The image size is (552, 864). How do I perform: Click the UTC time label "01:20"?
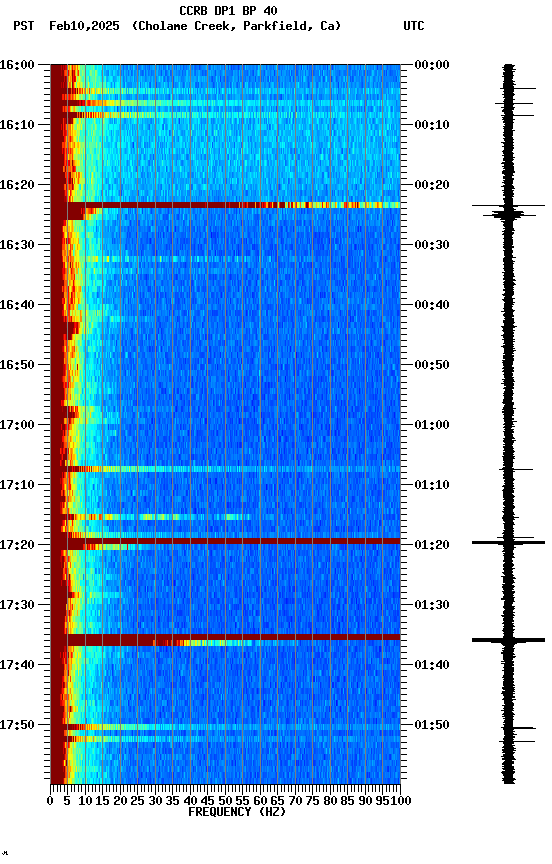(432, 545)
